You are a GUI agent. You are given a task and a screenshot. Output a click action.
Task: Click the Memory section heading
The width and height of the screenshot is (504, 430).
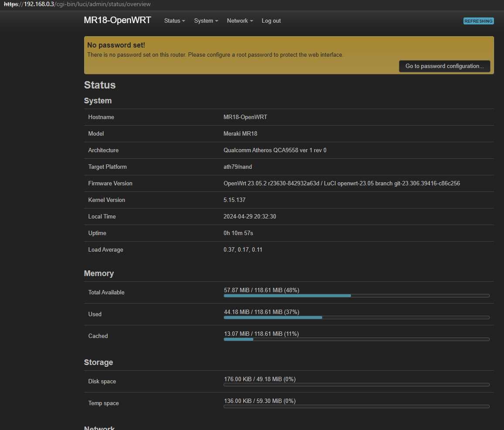click(x=99, y=273)
